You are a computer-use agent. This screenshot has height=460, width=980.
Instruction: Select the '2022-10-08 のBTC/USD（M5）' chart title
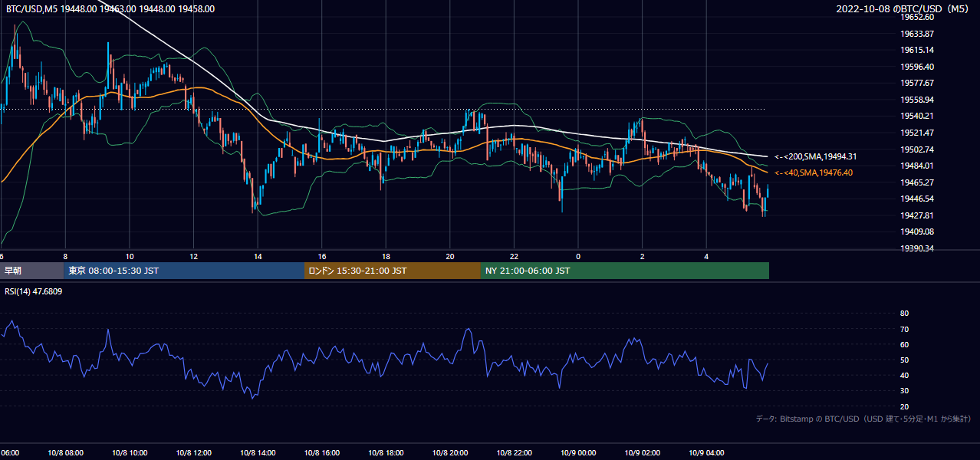coord(905,9)
